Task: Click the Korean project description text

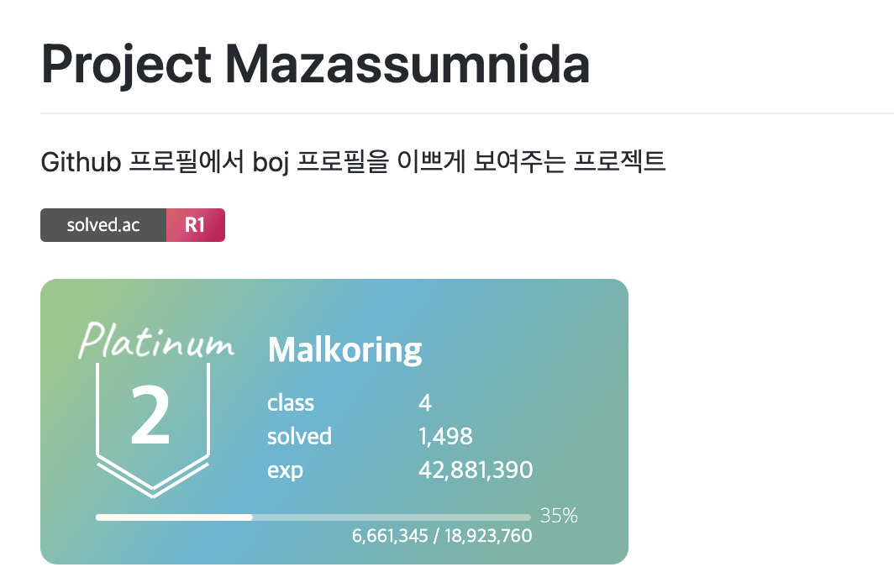Action: [x=353, y=162]
